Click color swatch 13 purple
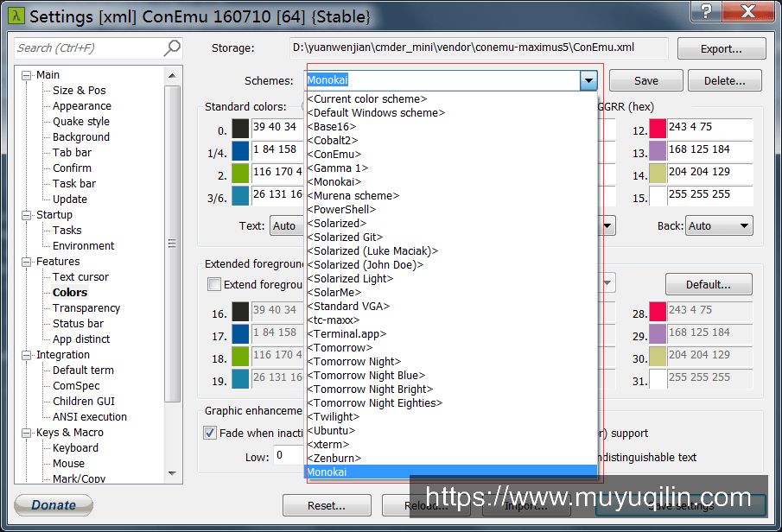The width and height of the screenshot is (782, 532). 658,150
